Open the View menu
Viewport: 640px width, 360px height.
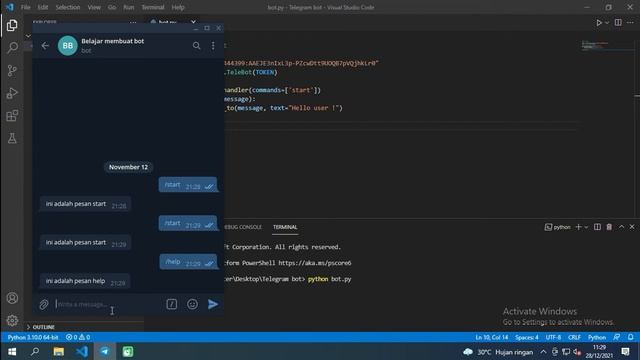coord(94,7)
